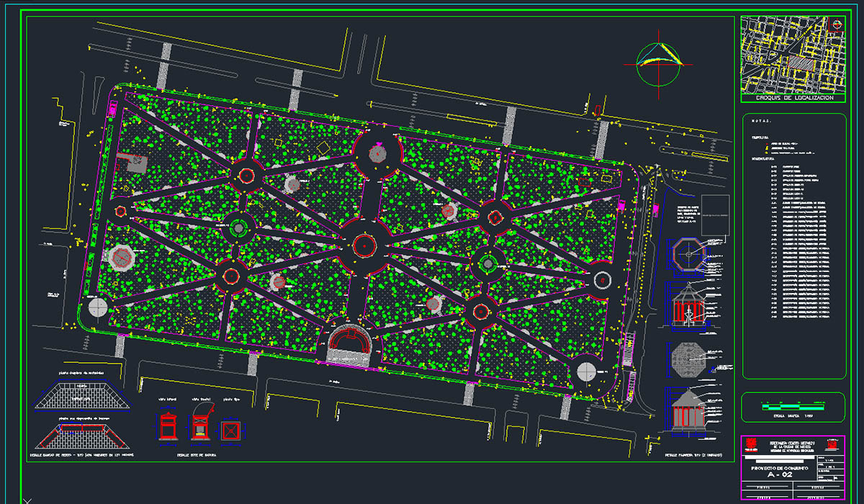Click the Croquis de Localizacion map thumbnail
Viewport: 864px width, 504px height.
(x=792, y=55)
